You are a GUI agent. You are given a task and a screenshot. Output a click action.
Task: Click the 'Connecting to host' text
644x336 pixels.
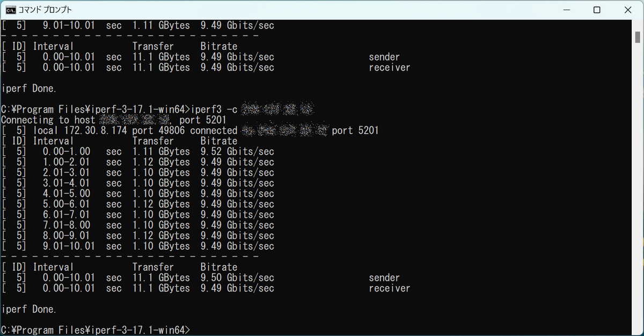point(48,120)
